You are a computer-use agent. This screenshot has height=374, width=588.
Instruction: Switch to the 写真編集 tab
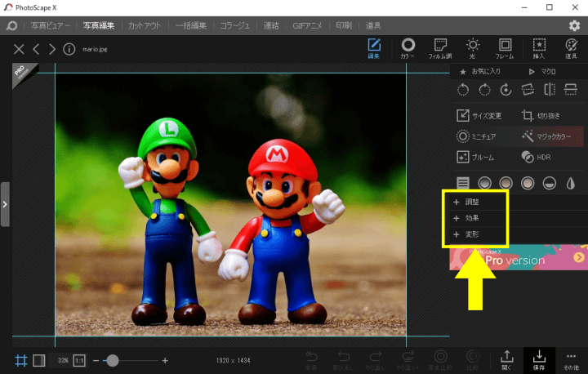pyautogui.click(x=99, y=25)
